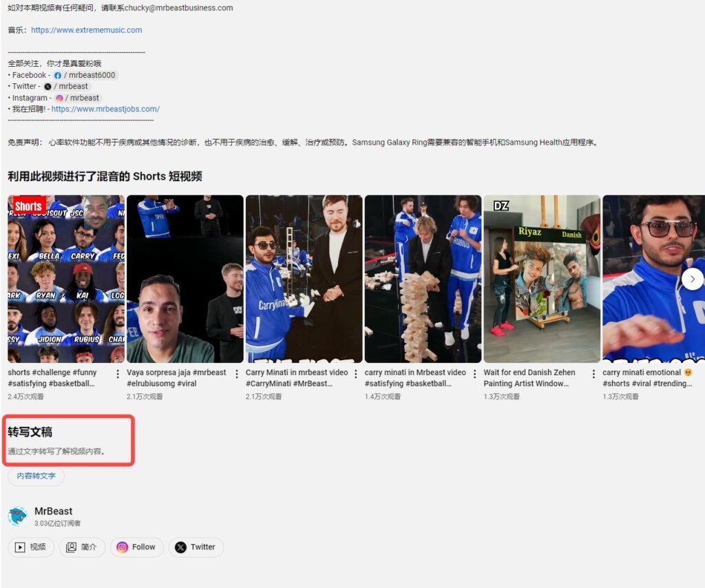Open more options for shorts #challenge video

click(117, 374)
